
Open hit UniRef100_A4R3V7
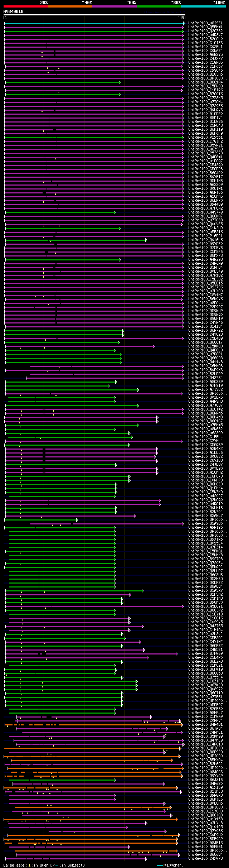point(205,35)
